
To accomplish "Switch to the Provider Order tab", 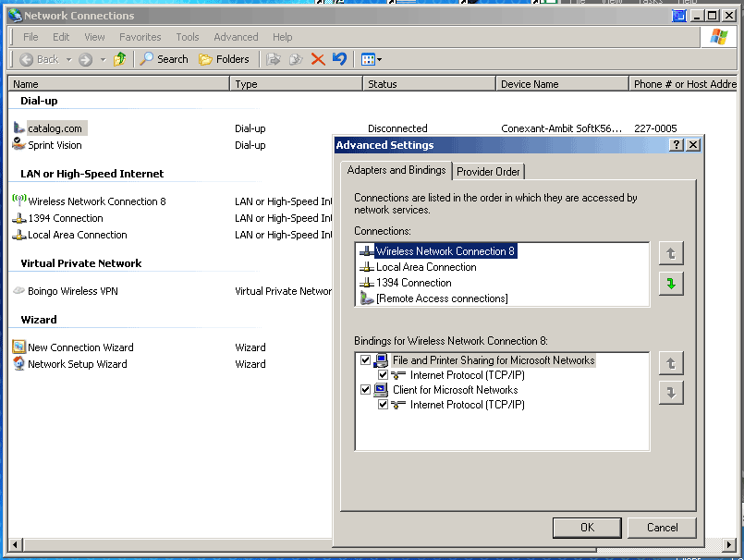I will [488, 172].
